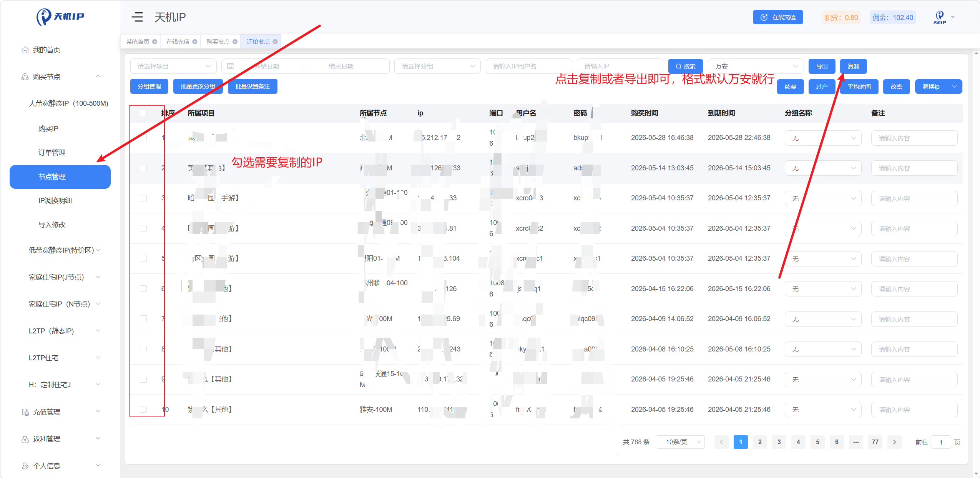Select 节点管理 in the sidebar
980x478 pixels.
pyautogui.click(x=60, y=177)
